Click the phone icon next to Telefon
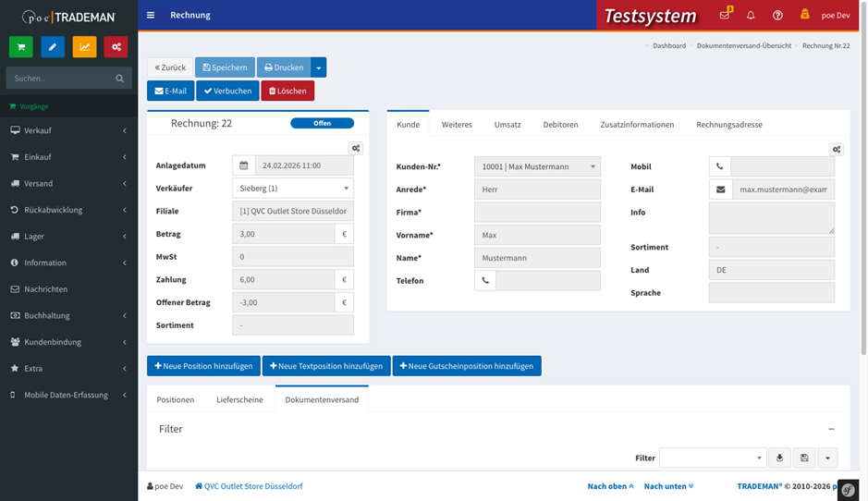The image size is (868, 501). pos(485,281)
